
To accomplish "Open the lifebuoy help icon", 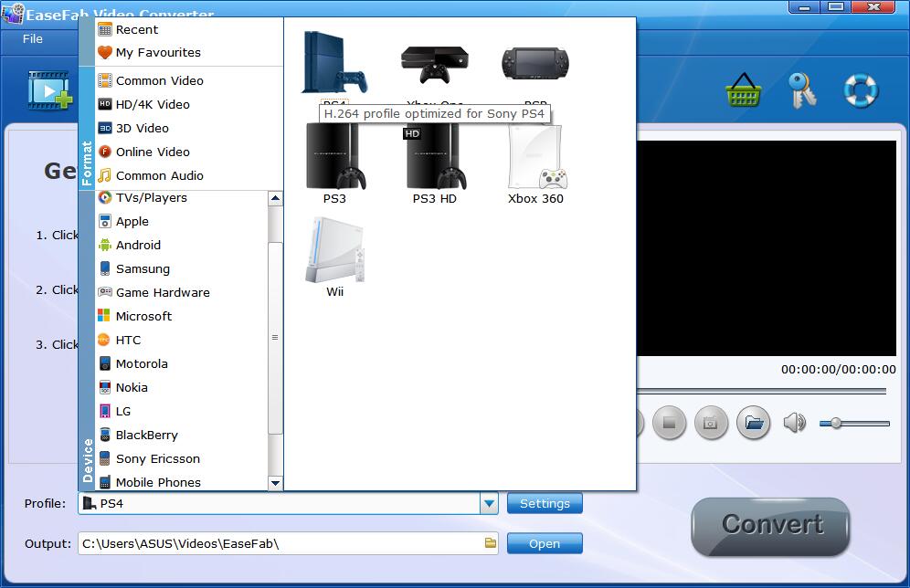I will (x=861, y=89).
